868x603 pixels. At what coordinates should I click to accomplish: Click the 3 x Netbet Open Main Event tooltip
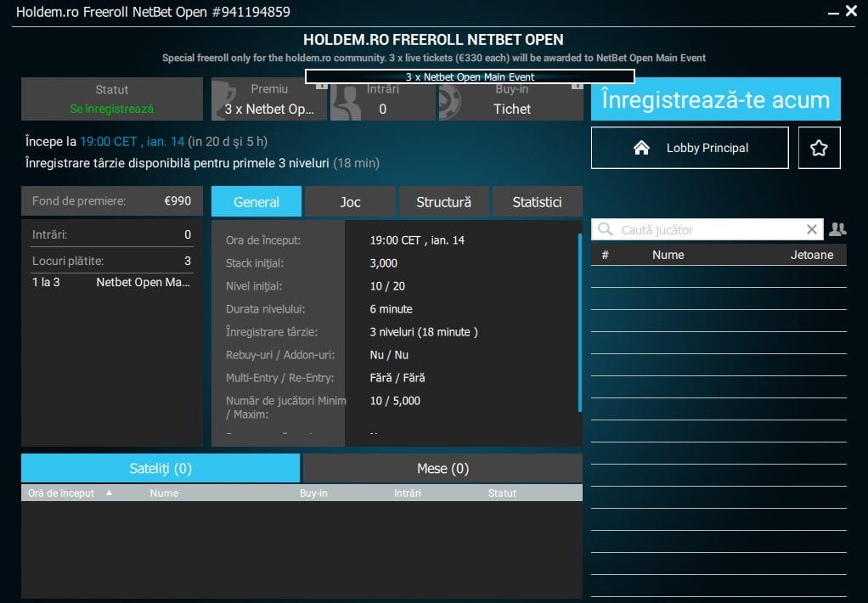point(470,76)
